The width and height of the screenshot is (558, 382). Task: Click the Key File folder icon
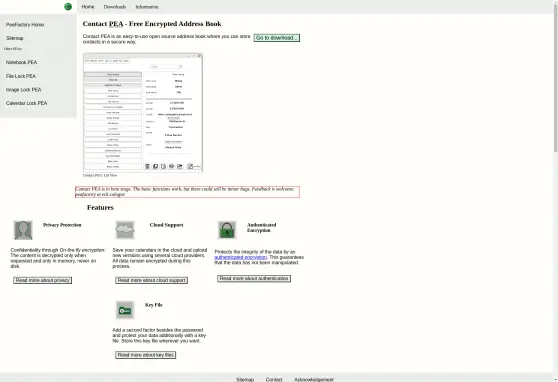click(x=125, y=310)
